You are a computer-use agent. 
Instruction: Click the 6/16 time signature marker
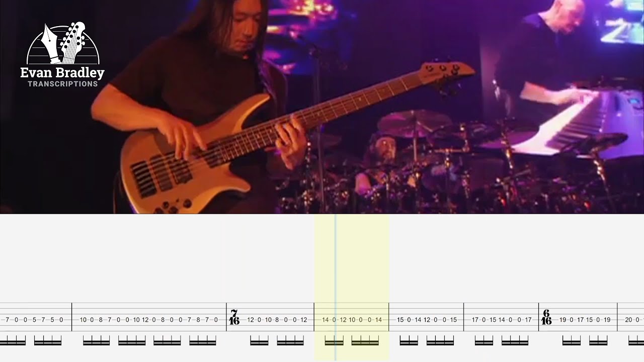click(x=546, y=317)
